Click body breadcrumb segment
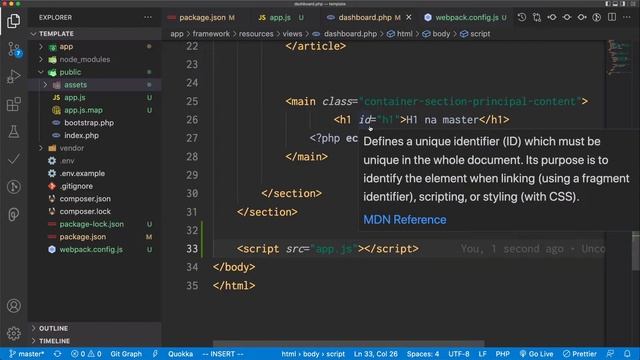Viewport: 640px width, 360px height. point(436,34)
